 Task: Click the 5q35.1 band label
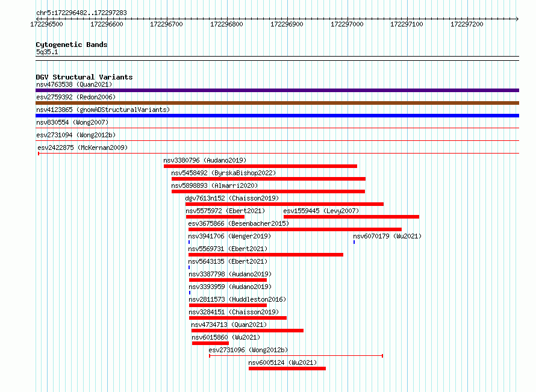[x=47, y=52]
